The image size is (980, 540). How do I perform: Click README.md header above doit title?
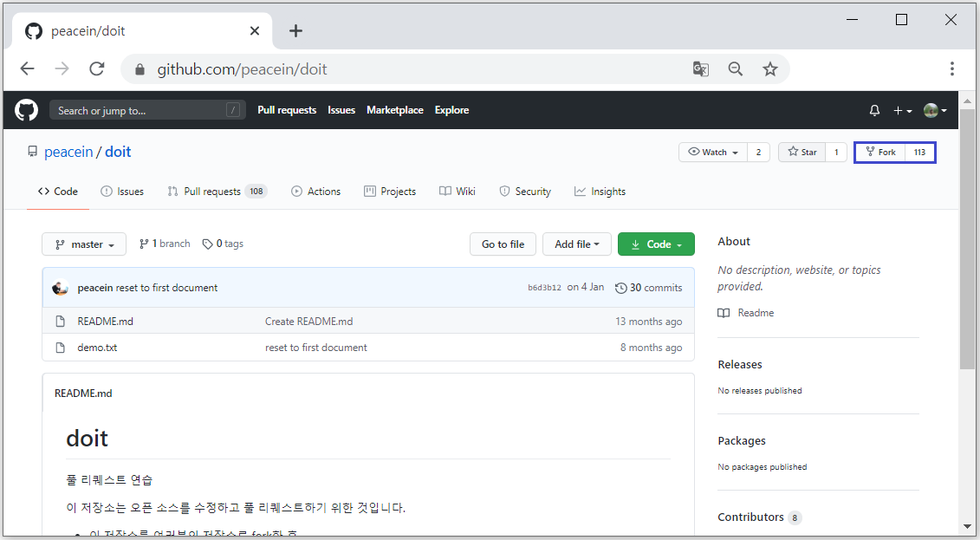83,394
